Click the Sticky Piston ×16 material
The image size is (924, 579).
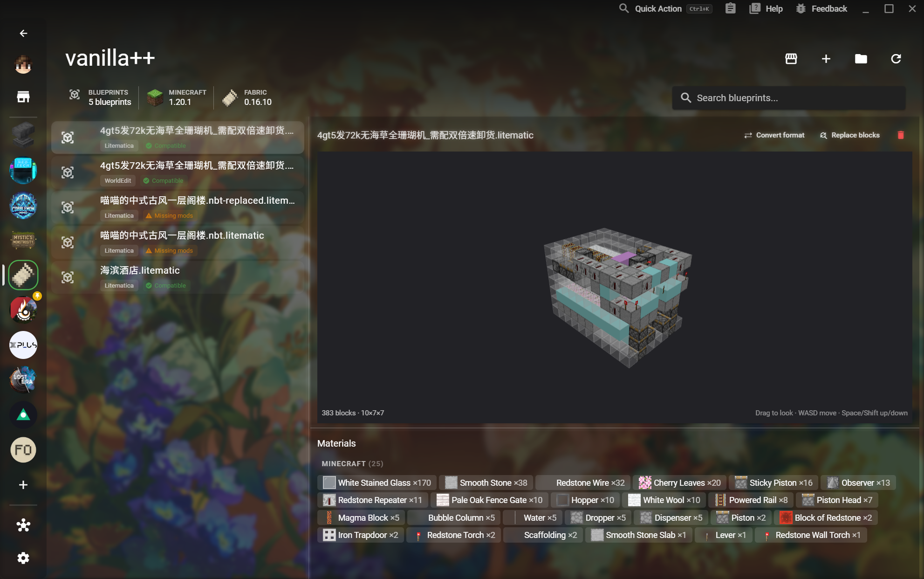pos(773,482)
